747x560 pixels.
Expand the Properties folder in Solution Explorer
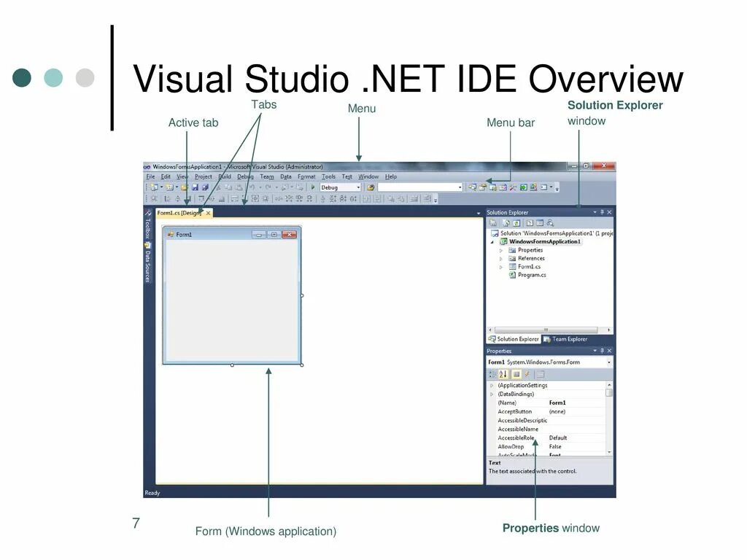pos(500,251)
